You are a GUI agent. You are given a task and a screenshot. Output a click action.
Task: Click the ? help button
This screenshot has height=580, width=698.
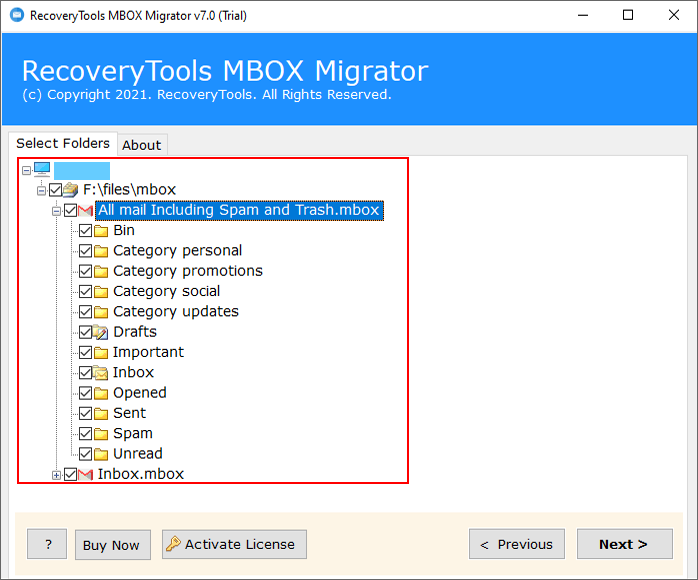point(47,544)
